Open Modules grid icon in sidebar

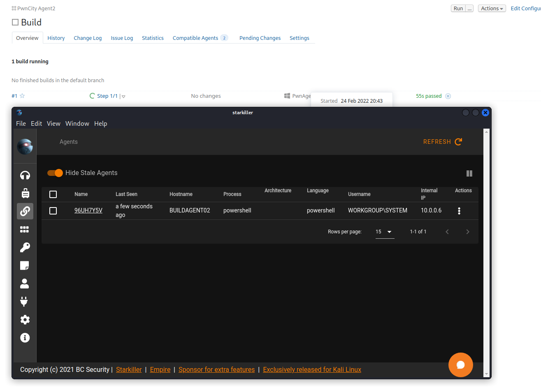click(25, 229)
